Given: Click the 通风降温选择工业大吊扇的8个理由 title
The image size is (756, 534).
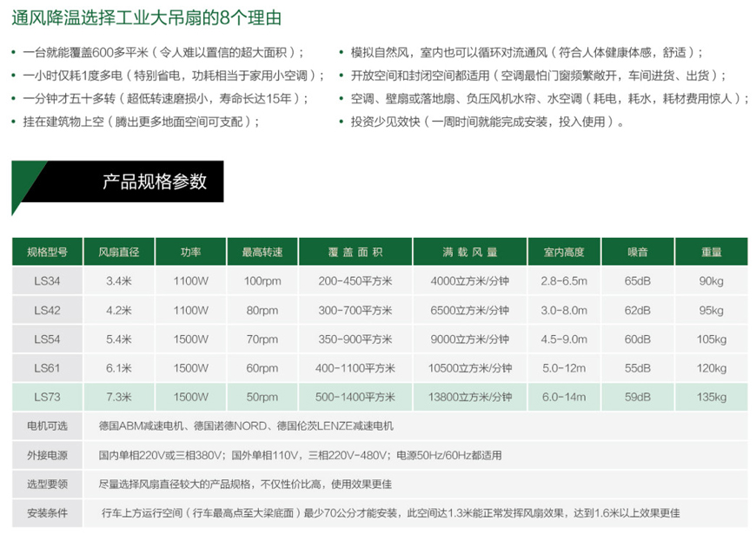Looking at the screenshot, I should tap(146, 18).
